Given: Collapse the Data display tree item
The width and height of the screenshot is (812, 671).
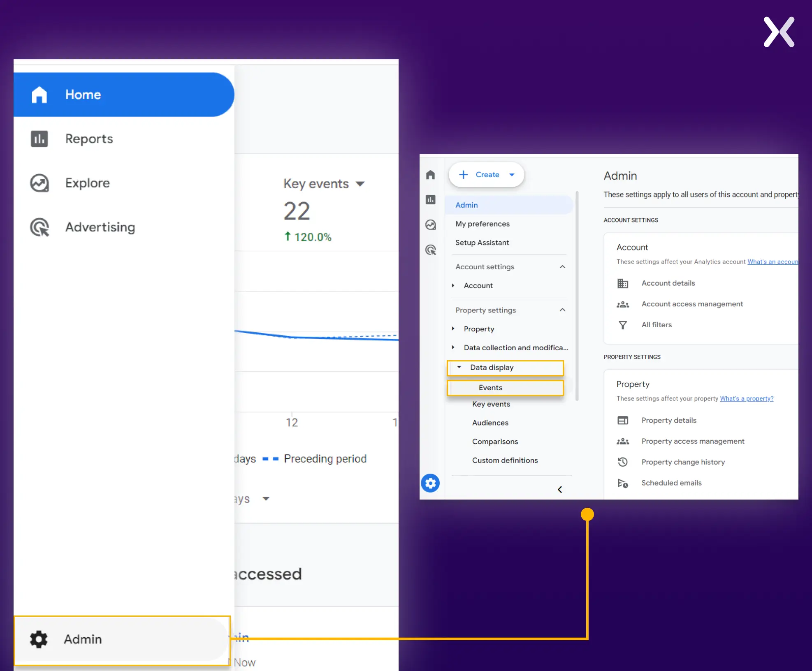Looking at the screenshot, I should click(459, 367).
